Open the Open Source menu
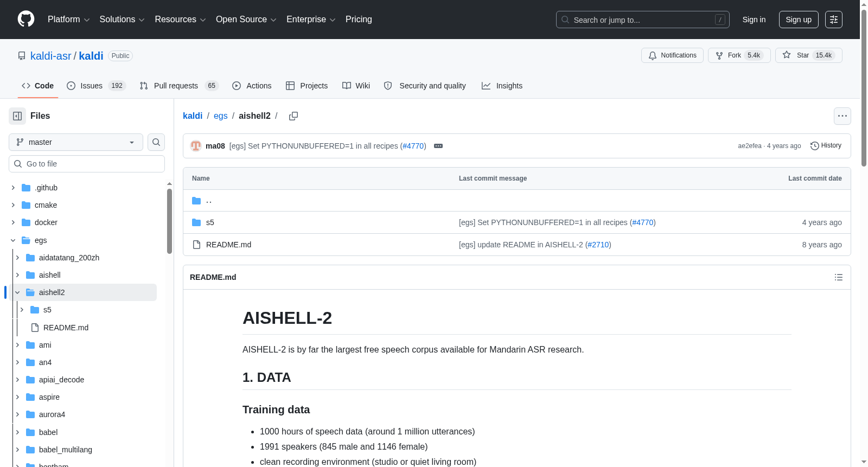The width and height of the screenshot is (868, 467). coord(246,20)
